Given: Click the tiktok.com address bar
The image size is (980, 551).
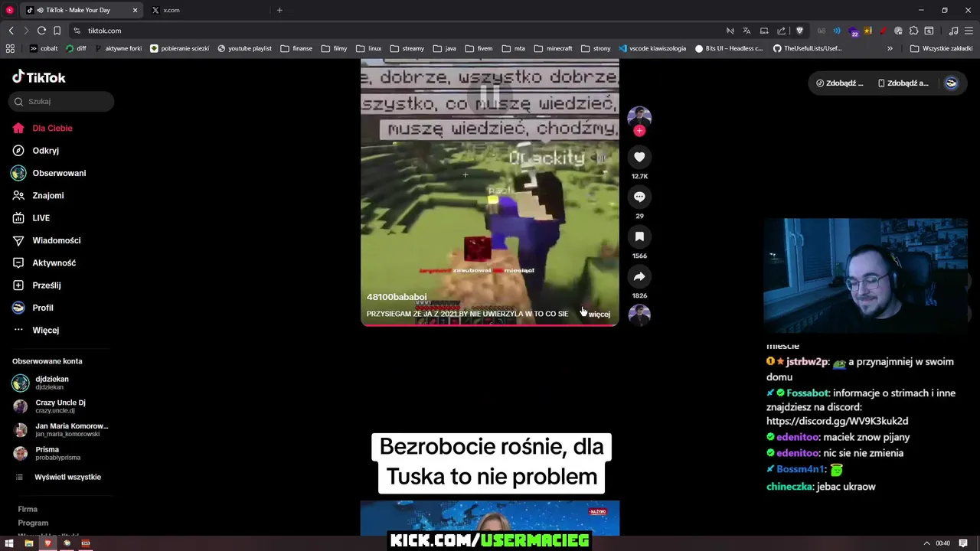Looking at the screenshot, I should click(398, 31).
